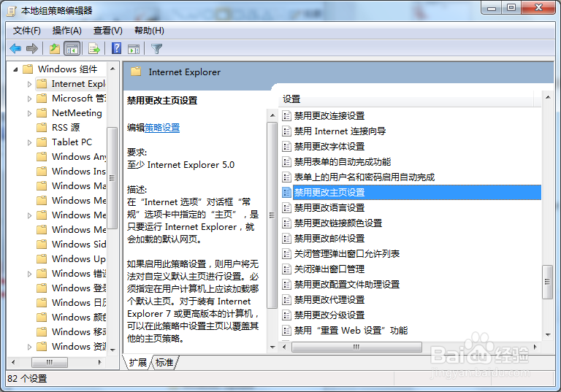Screen dimensions: 561x392
Task: Select 禁用更改分级设置 policy
Action: (x=329, y=315)
